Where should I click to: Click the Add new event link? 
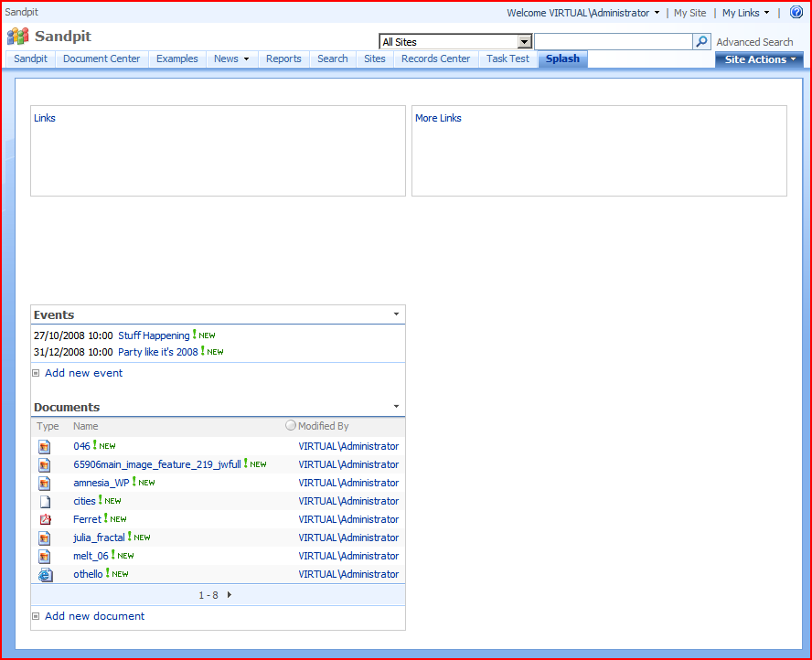pos(83,373)
